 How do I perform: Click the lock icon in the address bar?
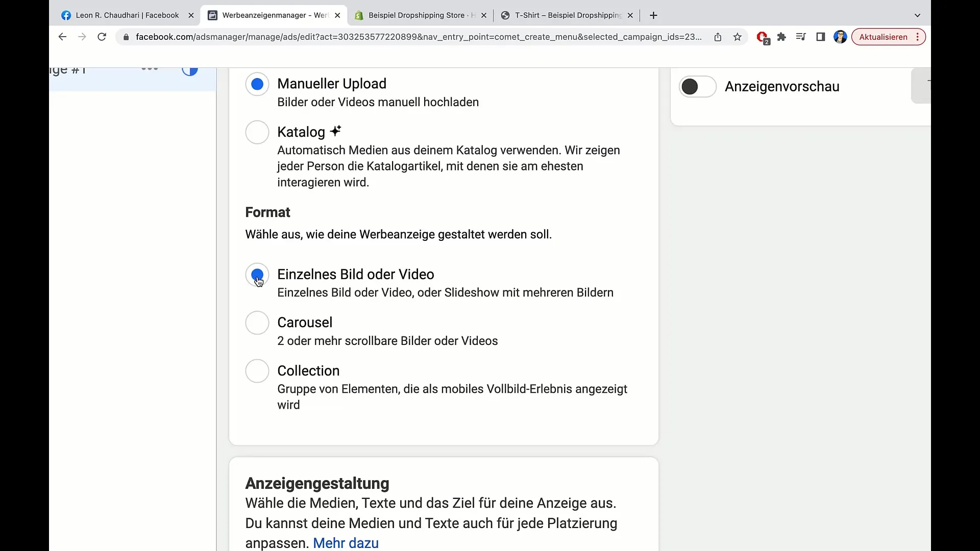126,37
